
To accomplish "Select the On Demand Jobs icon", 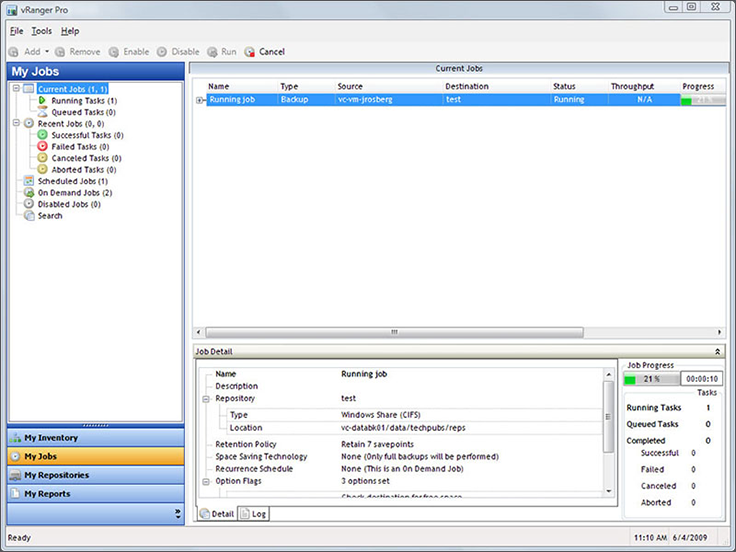I will point(29,192).
